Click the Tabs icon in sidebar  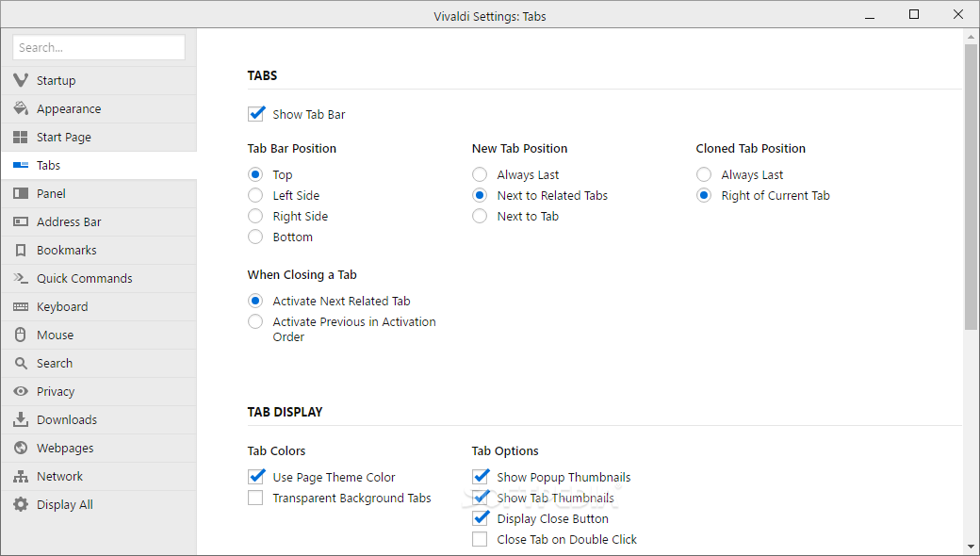(21, 165)
